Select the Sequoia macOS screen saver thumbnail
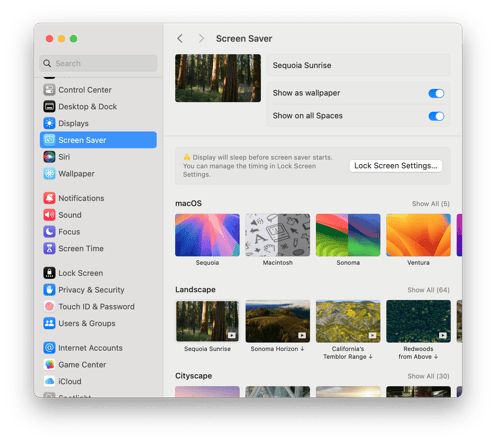Viewport: 496px width, 442px height. [207, 235]
